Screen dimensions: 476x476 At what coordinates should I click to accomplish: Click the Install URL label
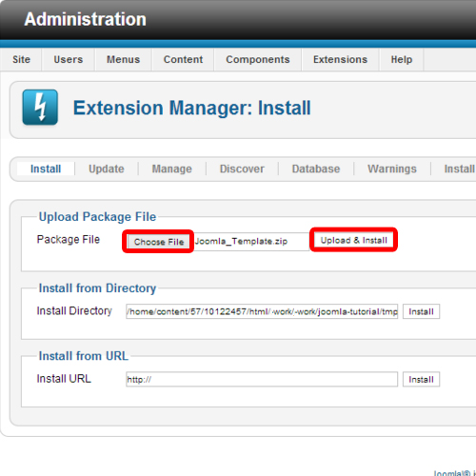[64, 379]
